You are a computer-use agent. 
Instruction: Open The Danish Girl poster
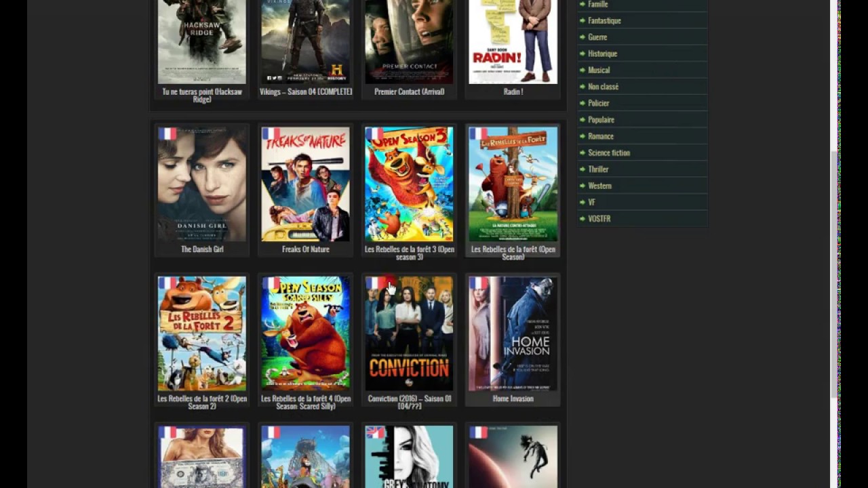202,184
